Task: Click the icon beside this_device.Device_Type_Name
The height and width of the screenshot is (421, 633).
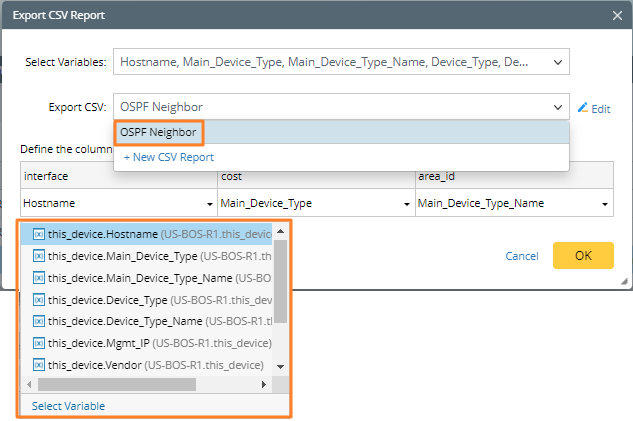Action: tap(39, 321)
